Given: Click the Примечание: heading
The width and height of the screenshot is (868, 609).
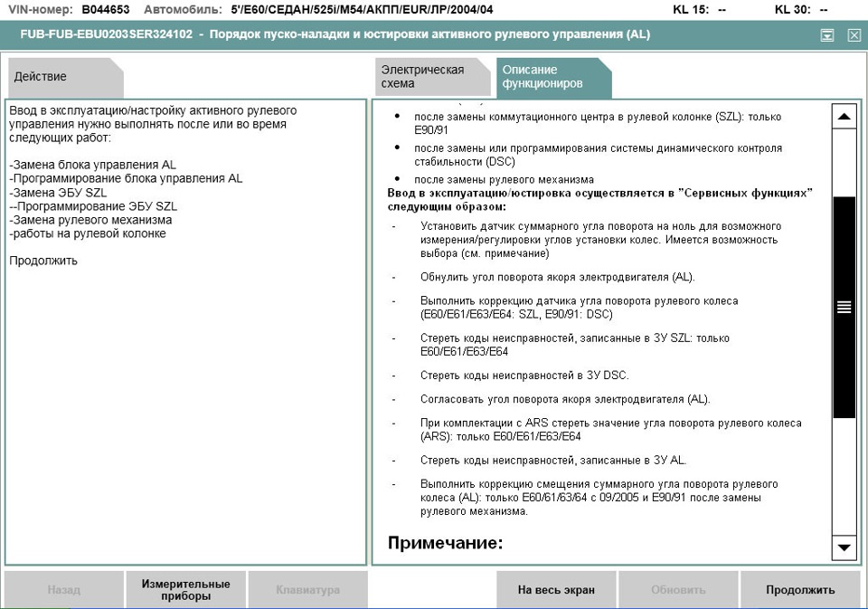Looking at the screenshot, I should pos(445,543).
